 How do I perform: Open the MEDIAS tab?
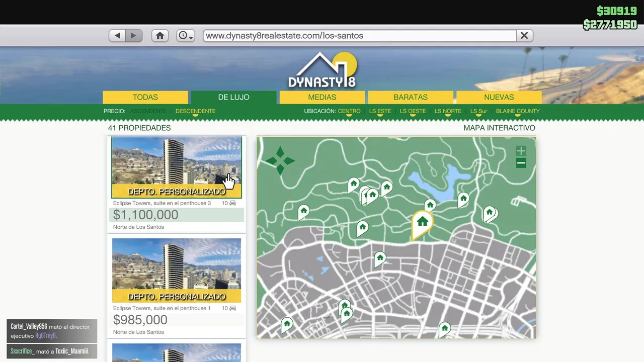tap(322, 97)
